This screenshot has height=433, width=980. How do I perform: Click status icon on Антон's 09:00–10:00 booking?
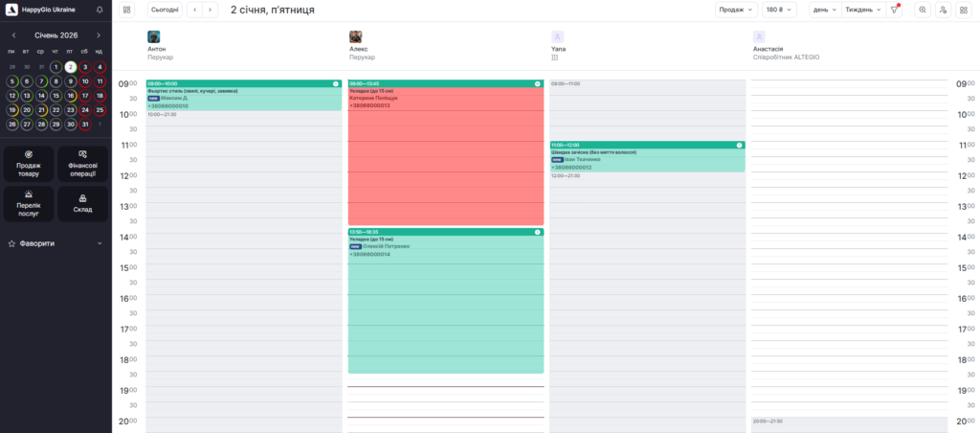336,83
